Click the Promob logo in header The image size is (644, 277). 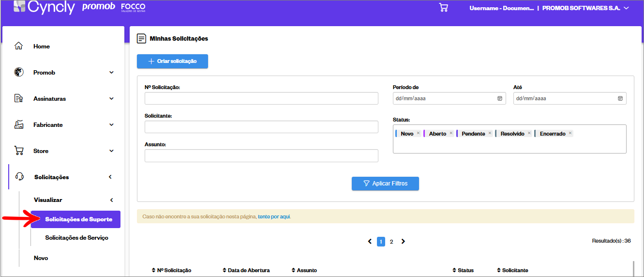[x=99, y=7]
